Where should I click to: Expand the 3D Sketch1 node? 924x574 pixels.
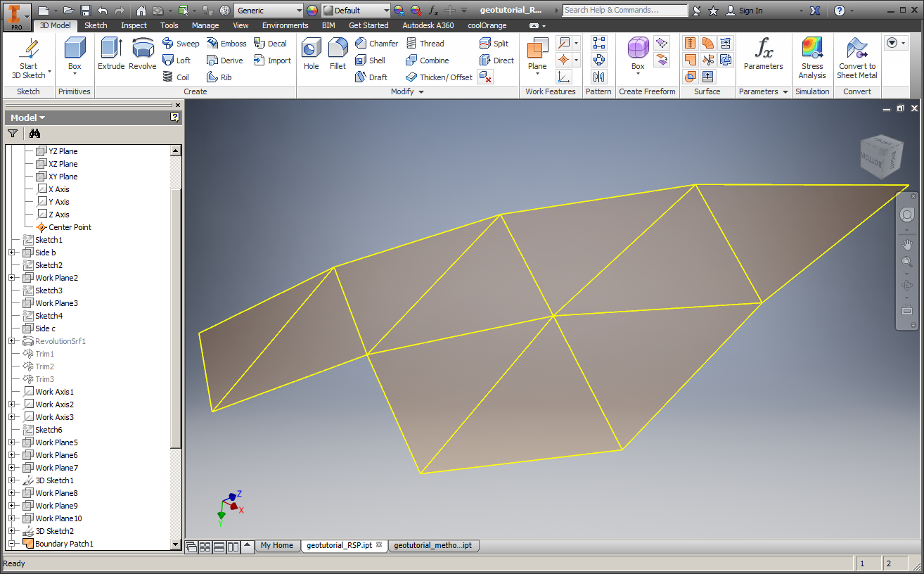[11, 480]
